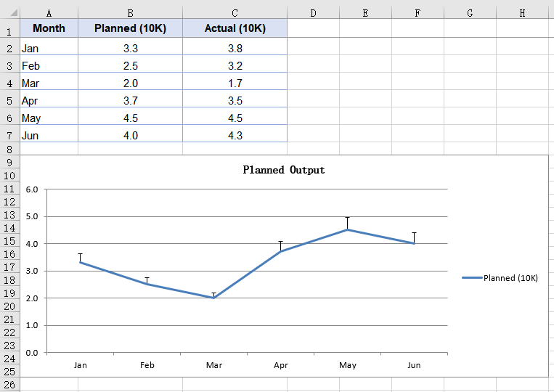554x392 pixels.
Task: Click the 0.0 vertical axis label
Action: [32, 353]
